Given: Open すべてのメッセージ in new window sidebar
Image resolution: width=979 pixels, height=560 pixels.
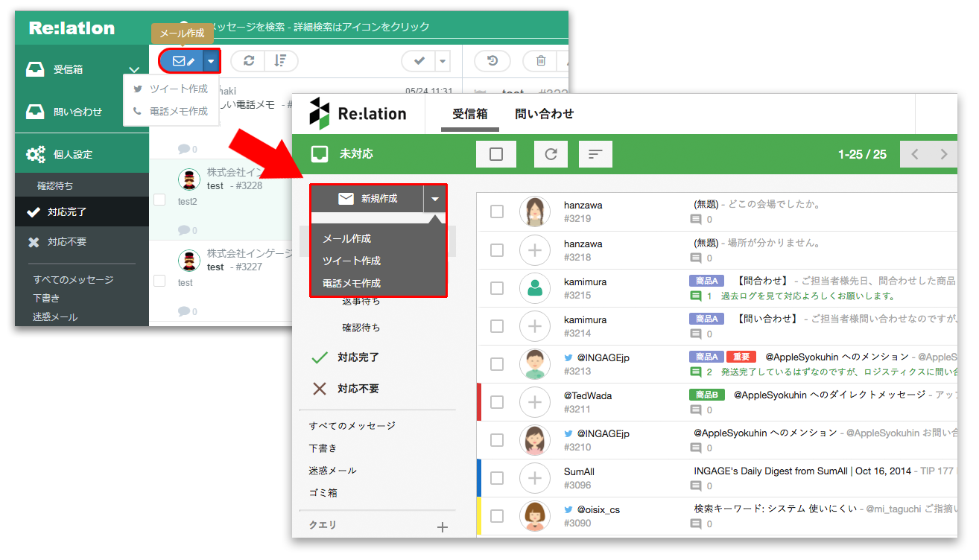Looking at the screenshot, I should point(352,426).
